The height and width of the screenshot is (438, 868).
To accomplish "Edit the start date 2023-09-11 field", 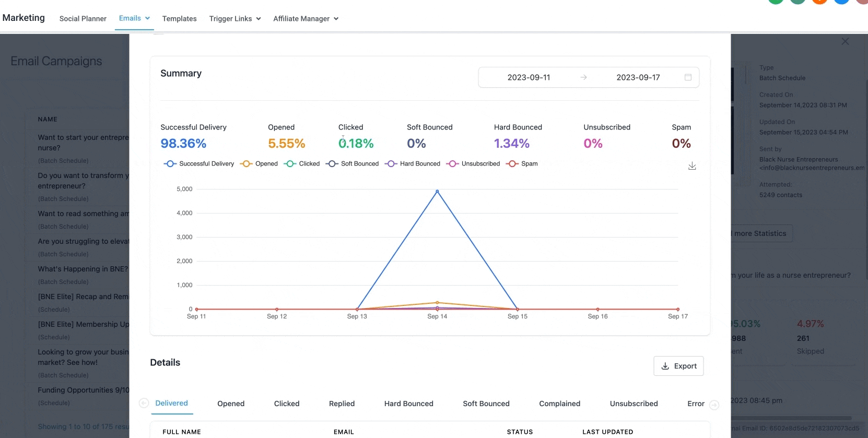I will pos(529,77).
